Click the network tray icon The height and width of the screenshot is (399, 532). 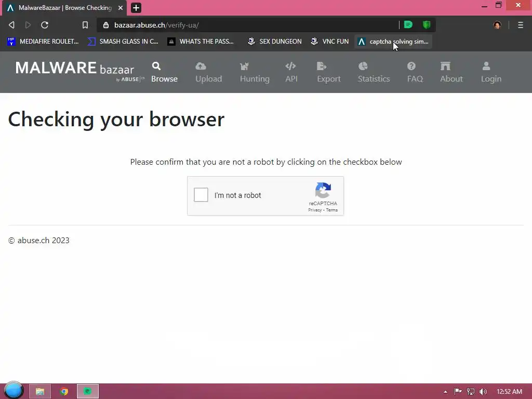[x=471, y=392]
